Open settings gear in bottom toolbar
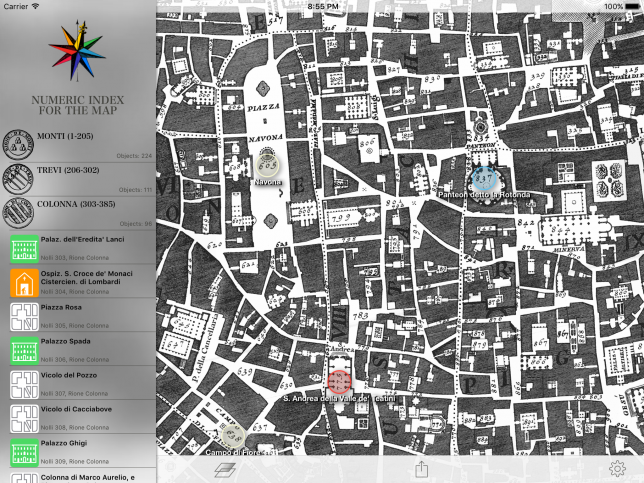The width and height of the screenshot is (644, 483). coord(617,467)
